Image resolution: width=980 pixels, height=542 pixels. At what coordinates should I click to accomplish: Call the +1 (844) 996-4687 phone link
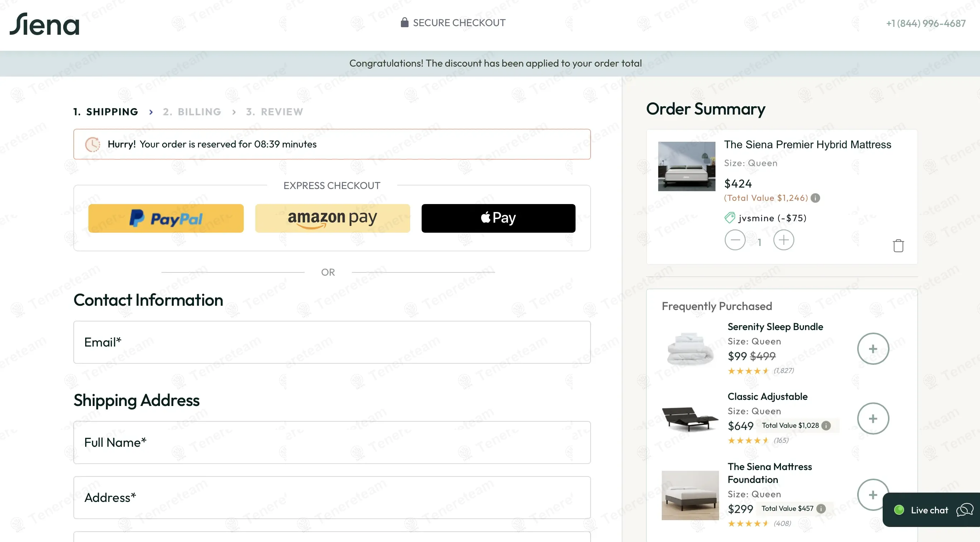[x=926, y=24]
